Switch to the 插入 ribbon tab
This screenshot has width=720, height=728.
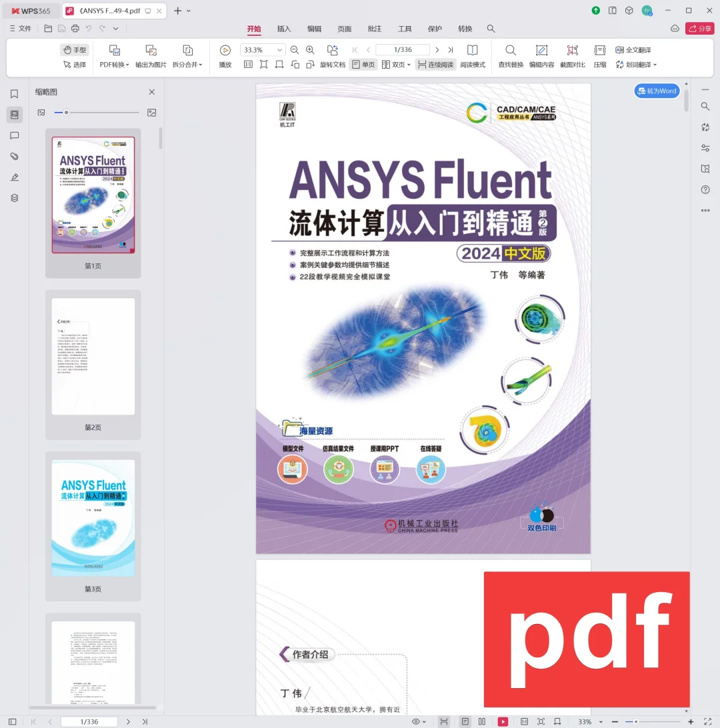tap(283, 29)
